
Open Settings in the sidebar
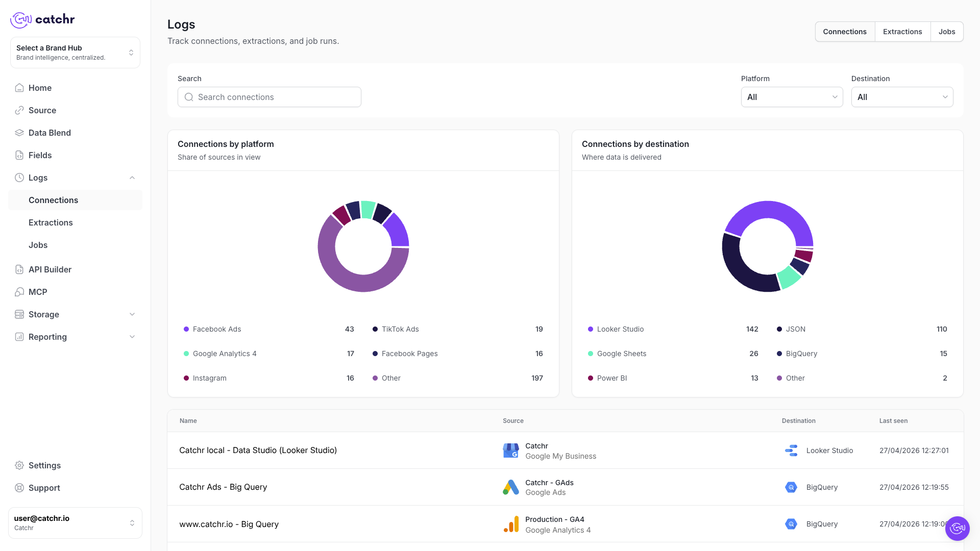[x=75, y=465]
